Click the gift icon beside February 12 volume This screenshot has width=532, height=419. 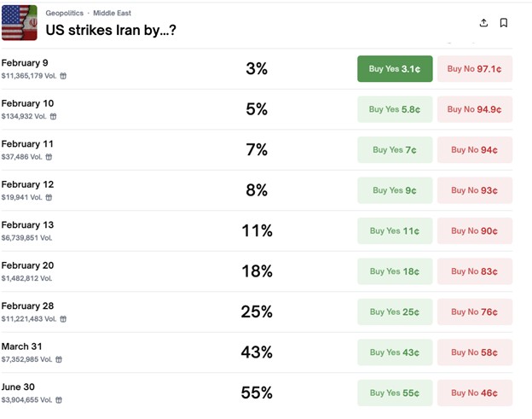click(49, 197)
